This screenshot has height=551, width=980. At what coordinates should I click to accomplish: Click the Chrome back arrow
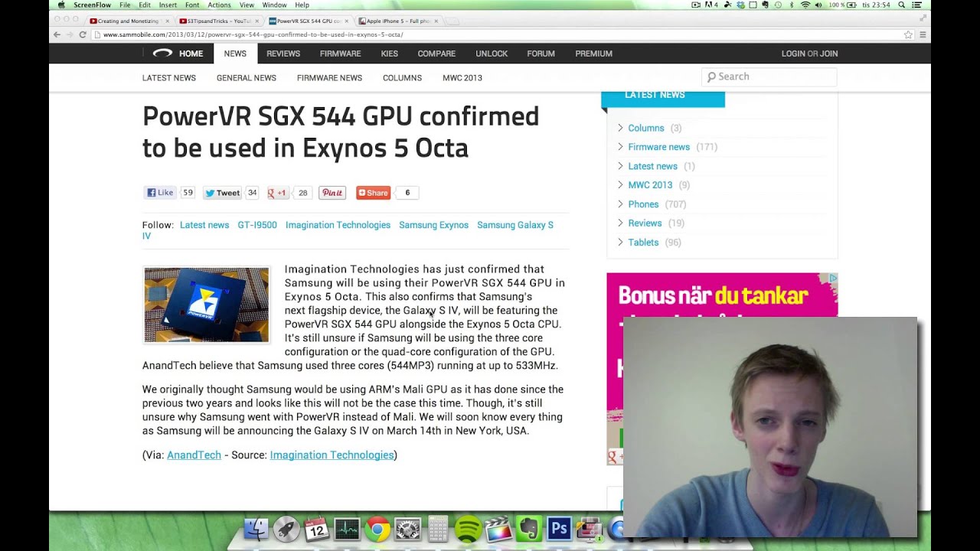(x=57, y=34)
